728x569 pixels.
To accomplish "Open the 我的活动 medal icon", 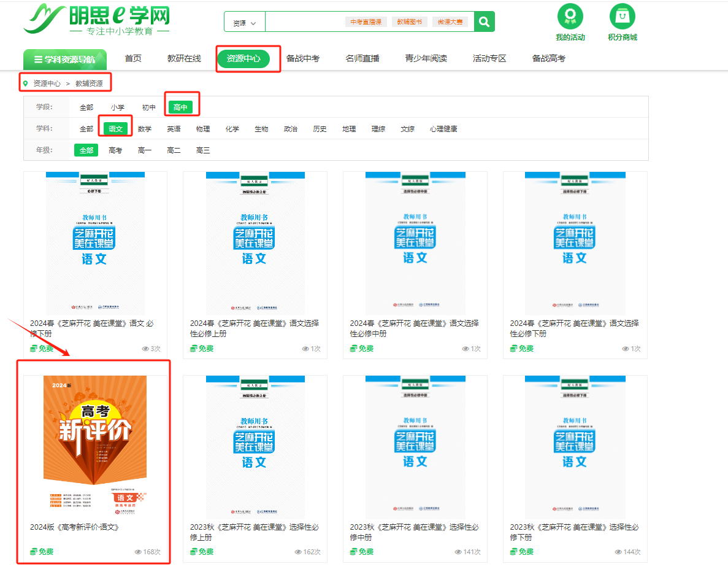I will (570, 16).
